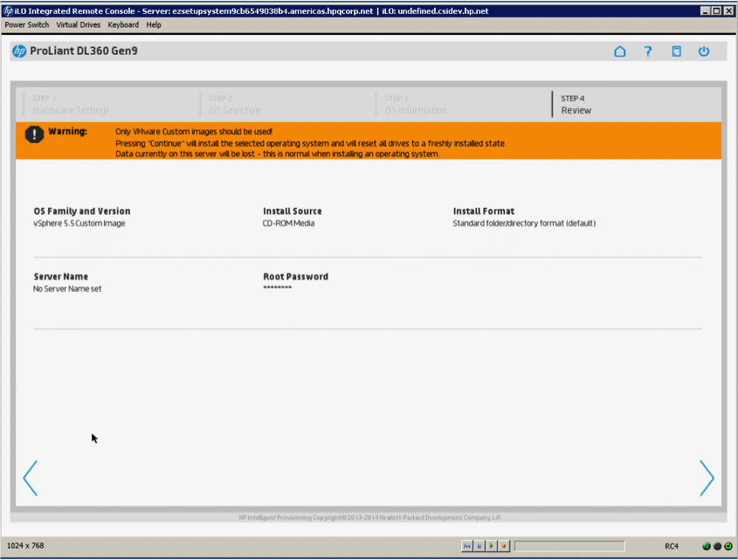Click the green power status indicator
Screen dimensions: 738x560
[728, 546]
